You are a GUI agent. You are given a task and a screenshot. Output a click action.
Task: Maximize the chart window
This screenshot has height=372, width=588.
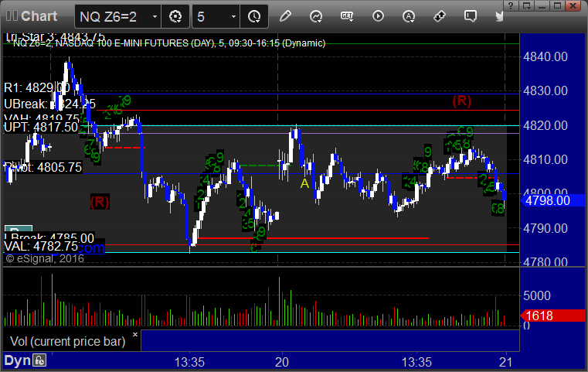coord(558,5)
